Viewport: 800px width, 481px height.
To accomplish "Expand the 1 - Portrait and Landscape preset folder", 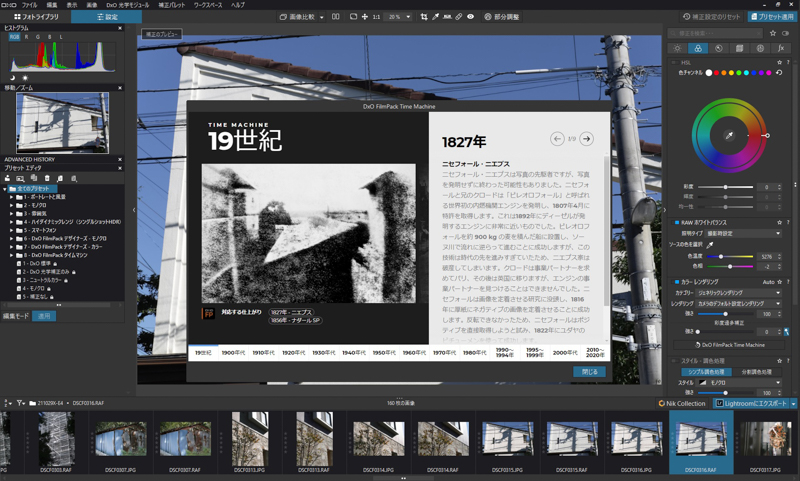I will coord(12,197).
